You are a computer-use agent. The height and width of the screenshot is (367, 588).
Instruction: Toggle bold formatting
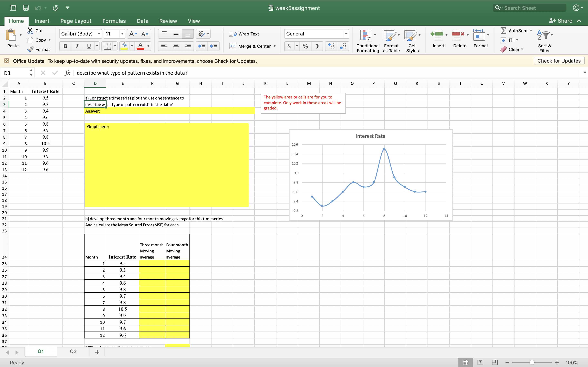pyautogui.click(x=65, y=46)
